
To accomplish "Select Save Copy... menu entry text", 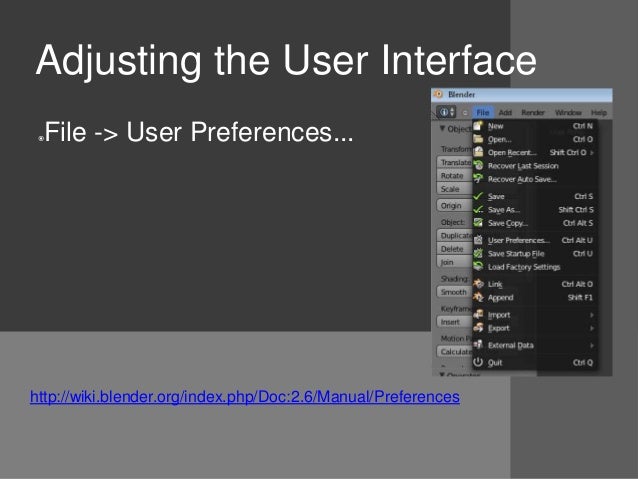I will coord(507,223).
